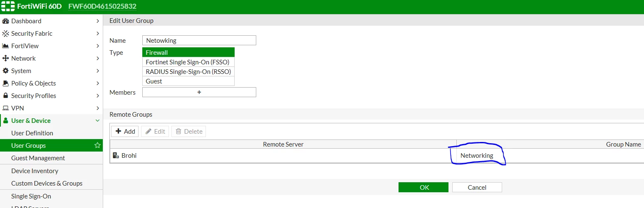Click the FortiWiFi 60D title text
This screenshot has height=208, width=644.
[40, 7]
